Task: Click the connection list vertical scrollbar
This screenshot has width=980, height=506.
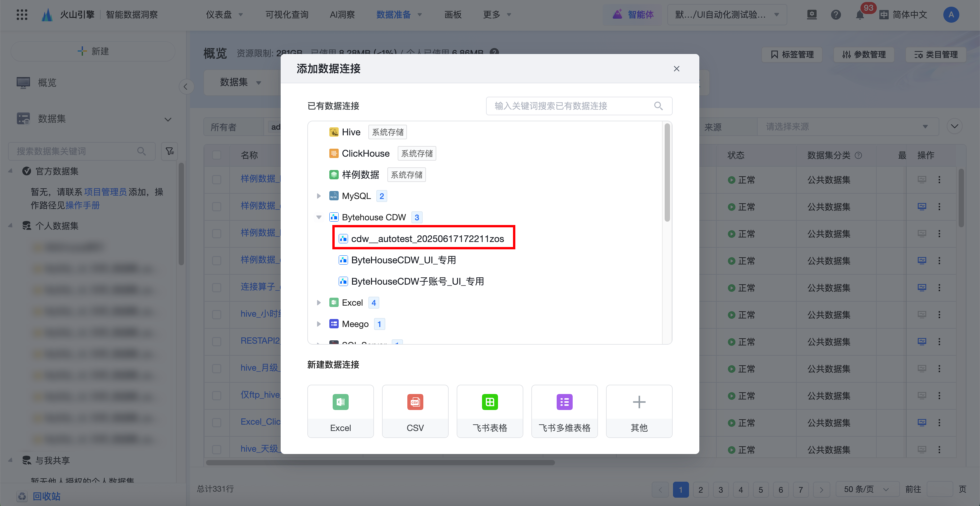Action: [x=667, y=173]
